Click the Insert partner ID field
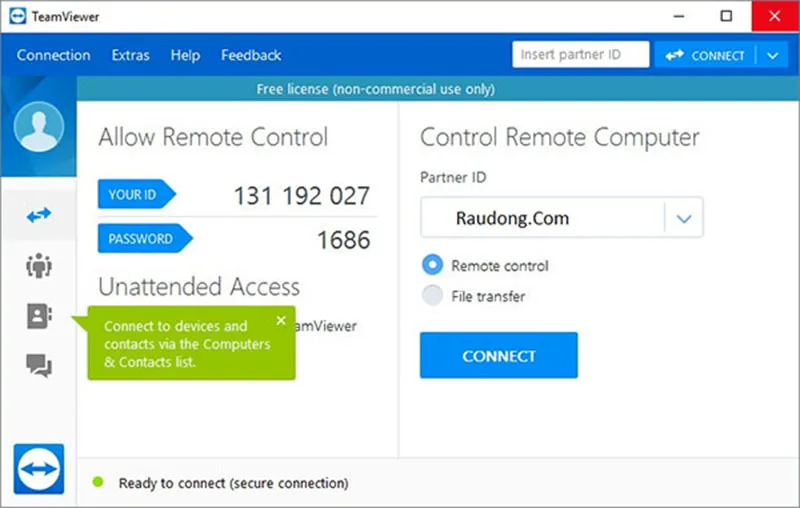This screenshot has width=800, height=508. (x=581, y=54)
